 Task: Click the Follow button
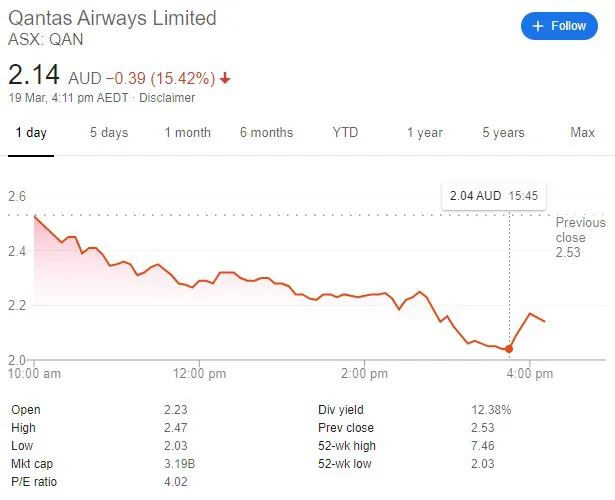(559, 26)
